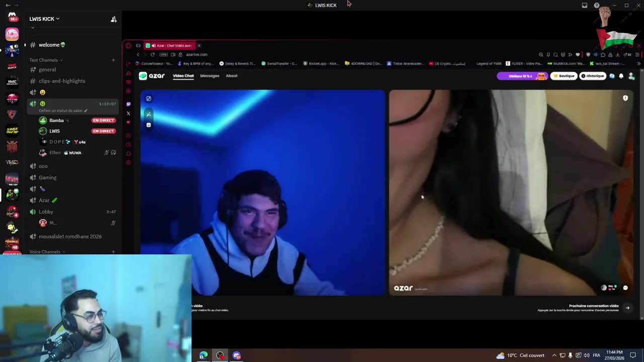Click the purple 'Obtiens 10%' offer button

[x=522, y=76]
